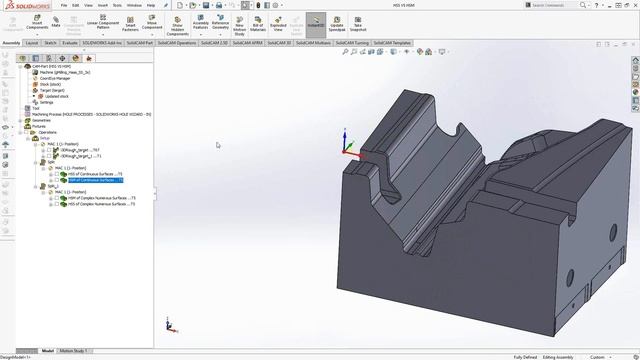640x360 pixels.
Task: Switch to the Evaluate ribbon tab
Action: [70, 43]
